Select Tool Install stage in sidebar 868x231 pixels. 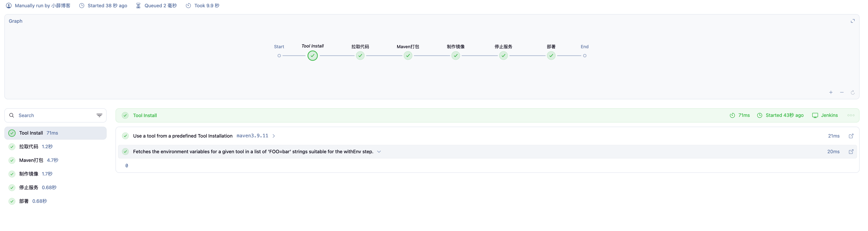[55, 133]
